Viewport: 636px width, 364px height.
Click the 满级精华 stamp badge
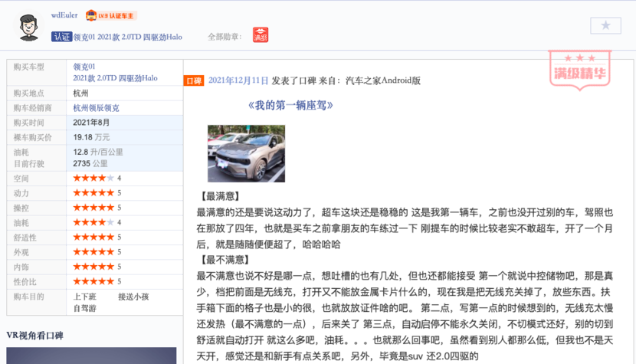tap(579, 70)
